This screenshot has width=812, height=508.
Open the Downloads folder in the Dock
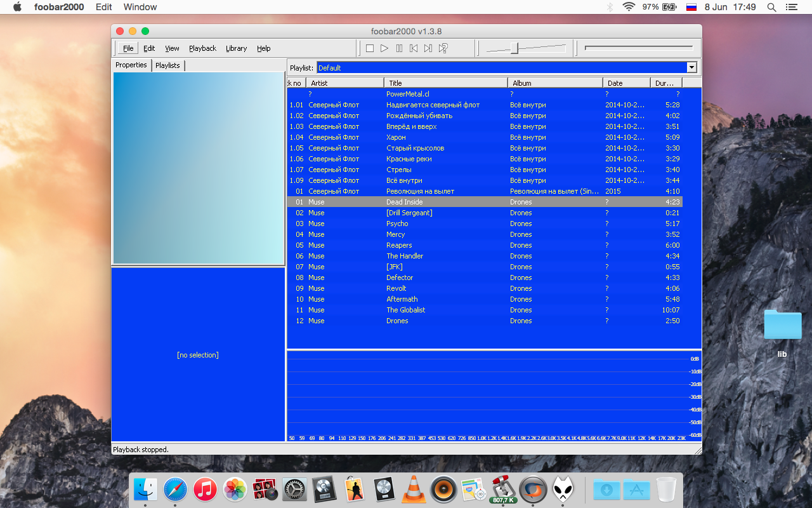click(606, 490)
